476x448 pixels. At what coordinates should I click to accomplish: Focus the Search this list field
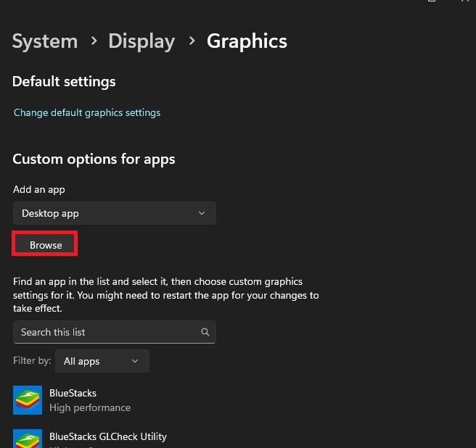point(105,332)
